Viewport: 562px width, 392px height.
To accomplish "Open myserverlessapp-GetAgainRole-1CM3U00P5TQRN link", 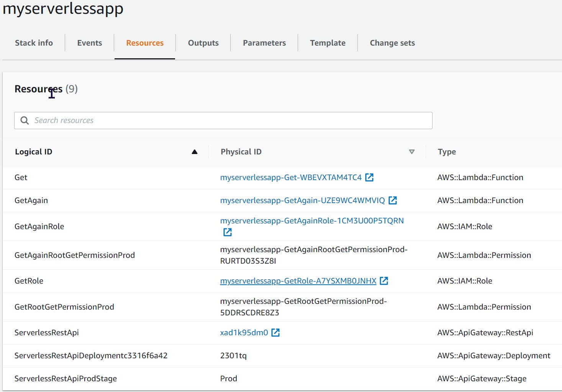I will click(x=312, y=221).
